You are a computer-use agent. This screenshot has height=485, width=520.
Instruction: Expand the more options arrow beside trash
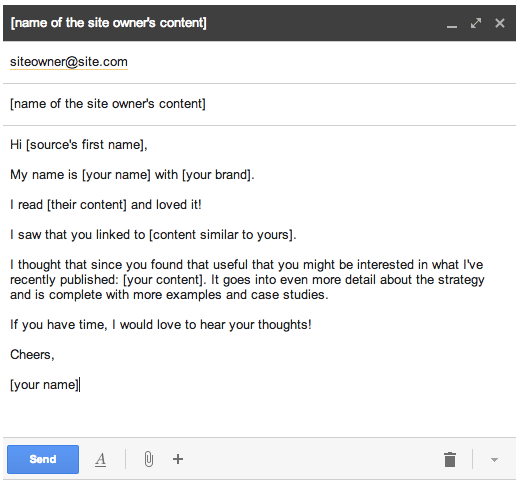click(494, 460)
